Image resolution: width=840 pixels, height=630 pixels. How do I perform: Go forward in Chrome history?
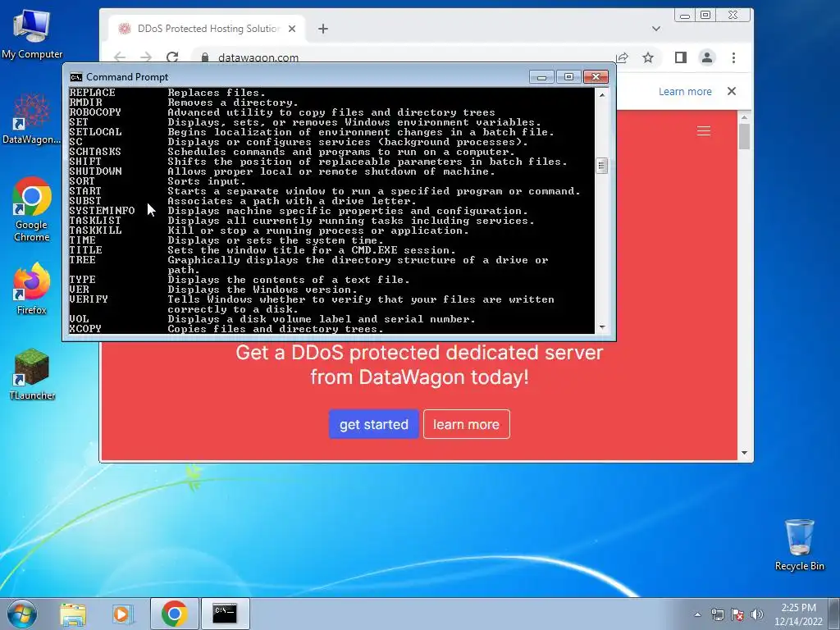click(x=146, y=57)
